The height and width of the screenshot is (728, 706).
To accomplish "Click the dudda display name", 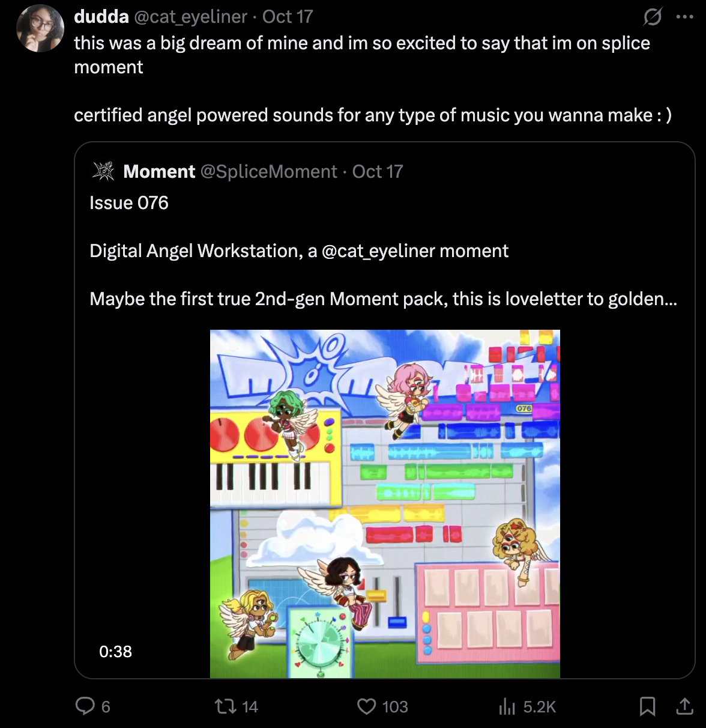I will coord(101,16).
